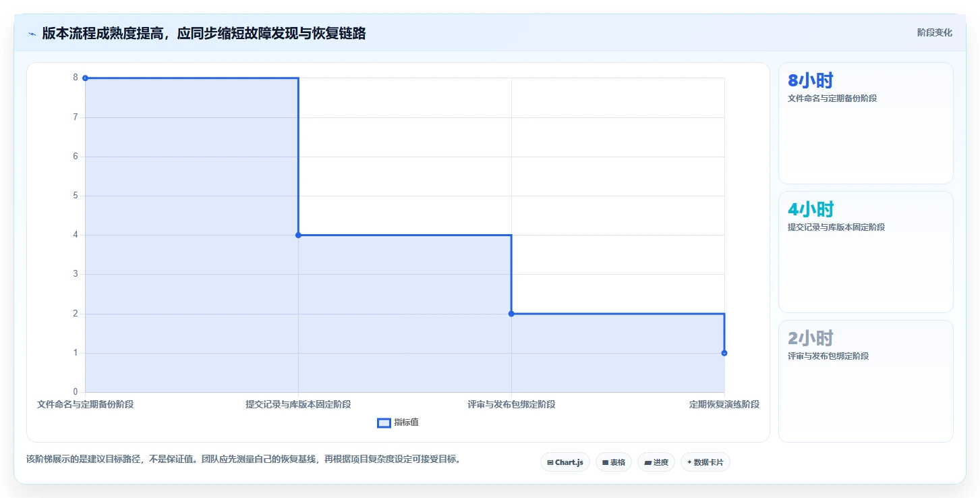
Task: Click the 4小时 card value
Action: tap(811, 209)
